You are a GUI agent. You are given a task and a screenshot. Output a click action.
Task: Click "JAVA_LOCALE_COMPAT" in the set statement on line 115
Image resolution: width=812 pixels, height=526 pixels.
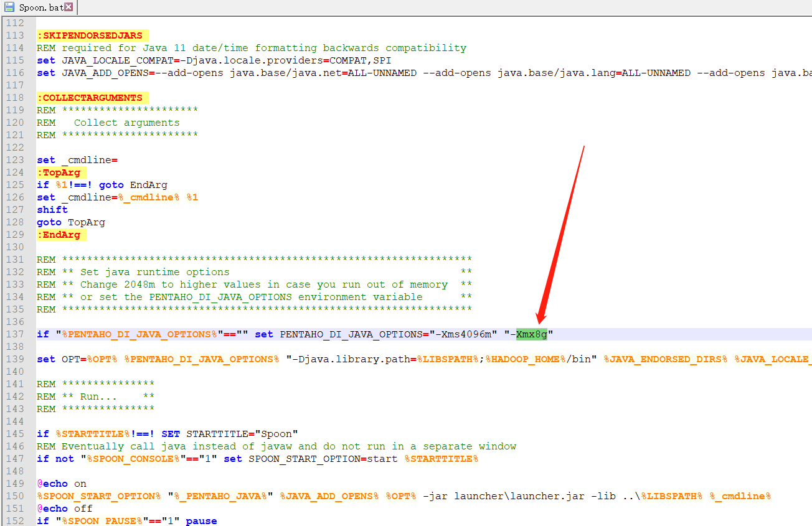point(117,60)
